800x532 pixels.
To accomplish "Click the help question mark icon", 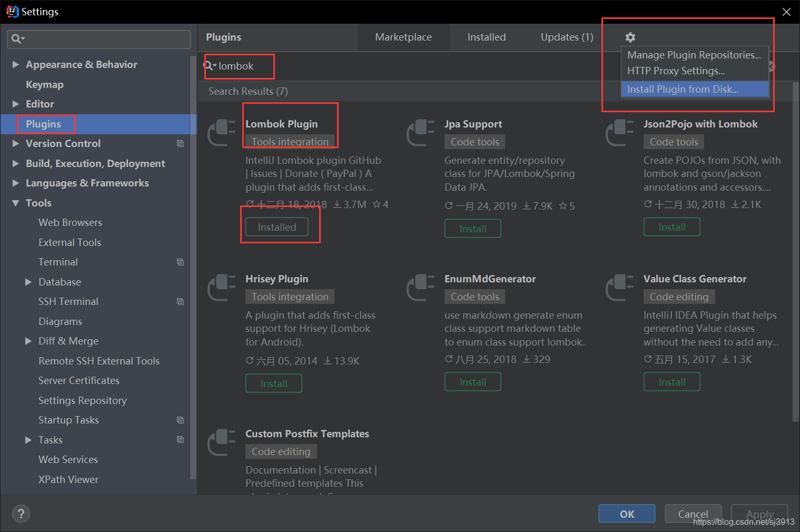I will tap(21, 514).
